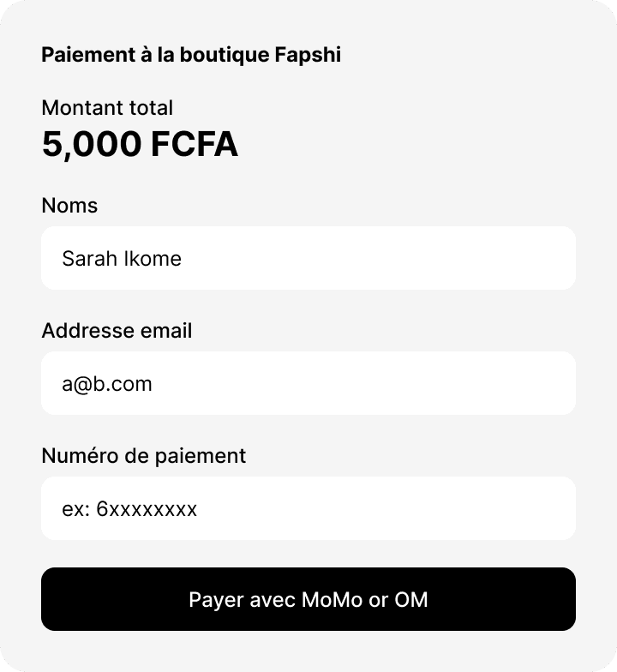Click the Montant total label

107,108
